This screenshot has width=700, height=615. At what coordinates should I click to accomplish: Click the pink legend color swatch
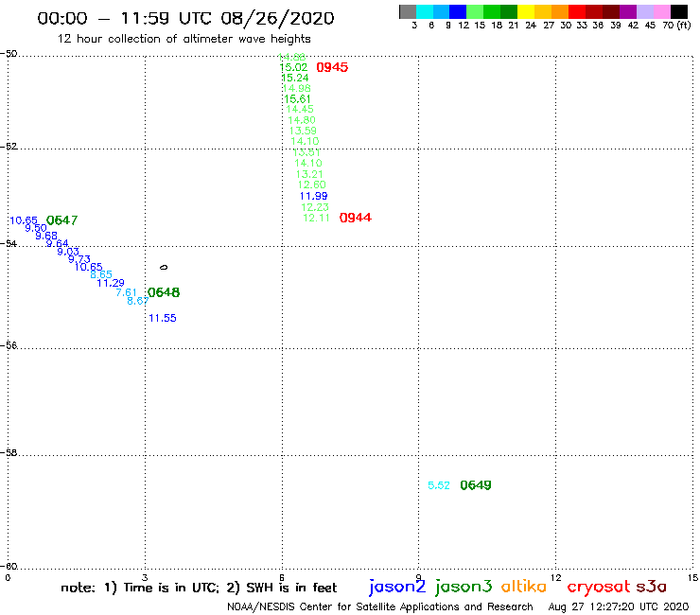(x=661, y=11)
